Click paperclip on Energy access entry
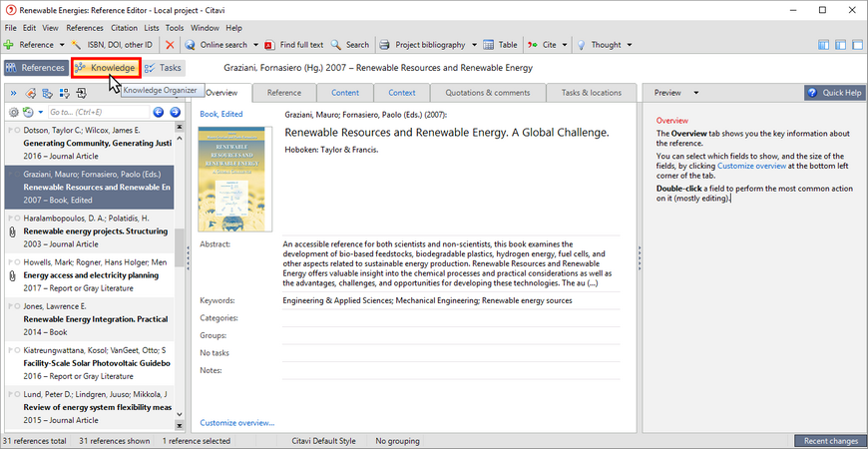The image size is (868, 449). tap(12, 275)
